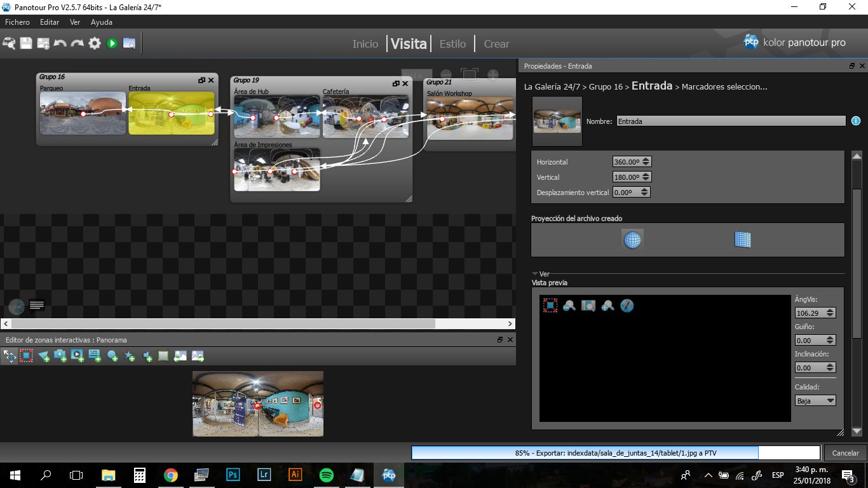868x488 pixels.
Task: Add a video hotspot in zone editor
Action: pos(78,356)
